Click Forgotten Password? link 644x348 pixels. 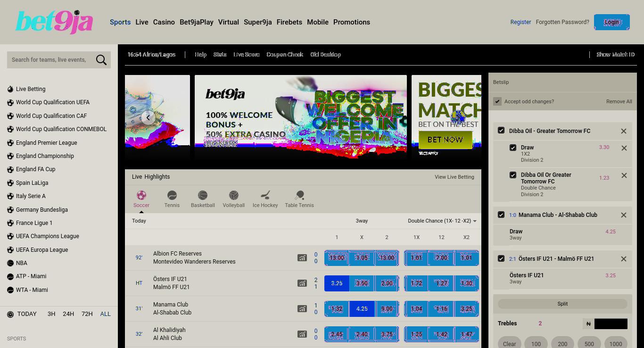coord(562,22)
